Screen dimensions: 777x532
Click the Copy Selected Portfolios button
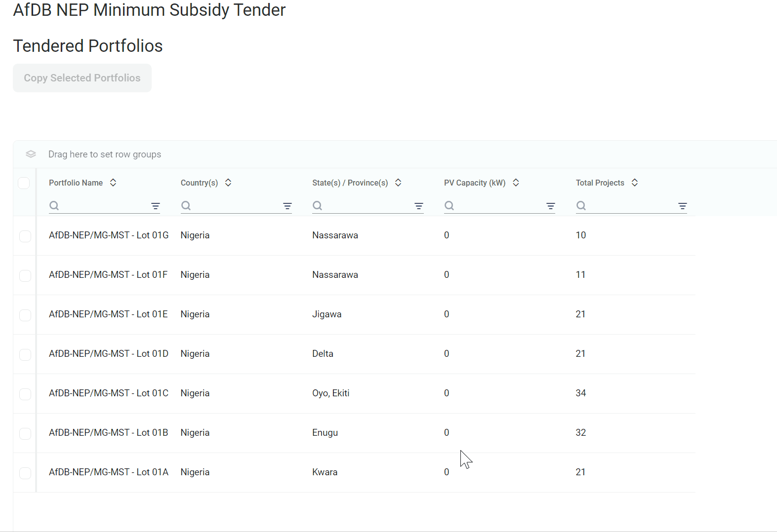point(82,78)
